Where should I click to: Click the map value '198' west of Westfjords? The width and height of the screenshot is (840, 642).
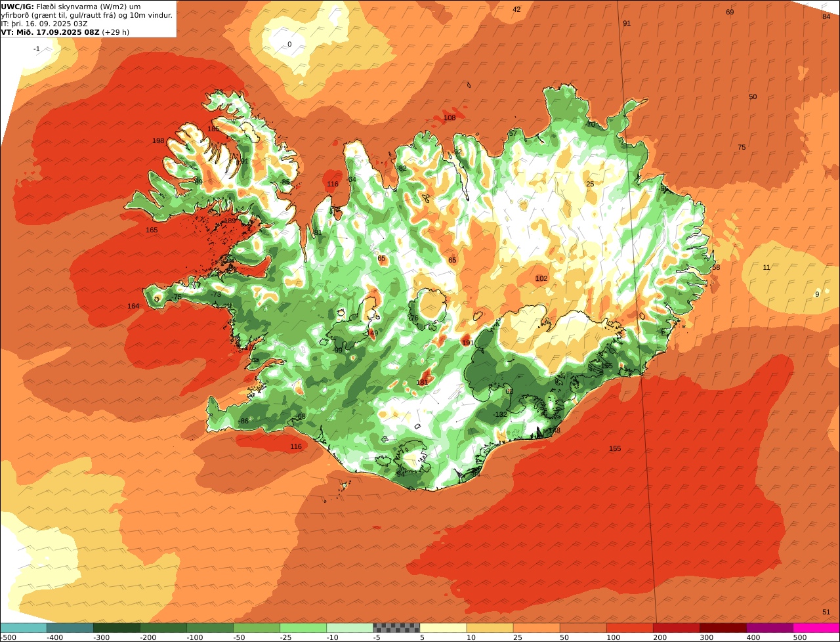(158, 141)
